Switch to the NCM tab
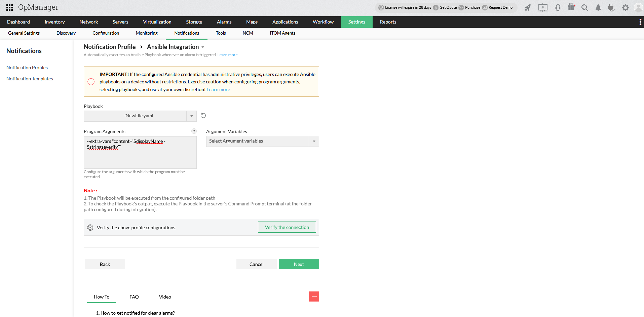This screenshot has width=644, height=317. [248, 33]
